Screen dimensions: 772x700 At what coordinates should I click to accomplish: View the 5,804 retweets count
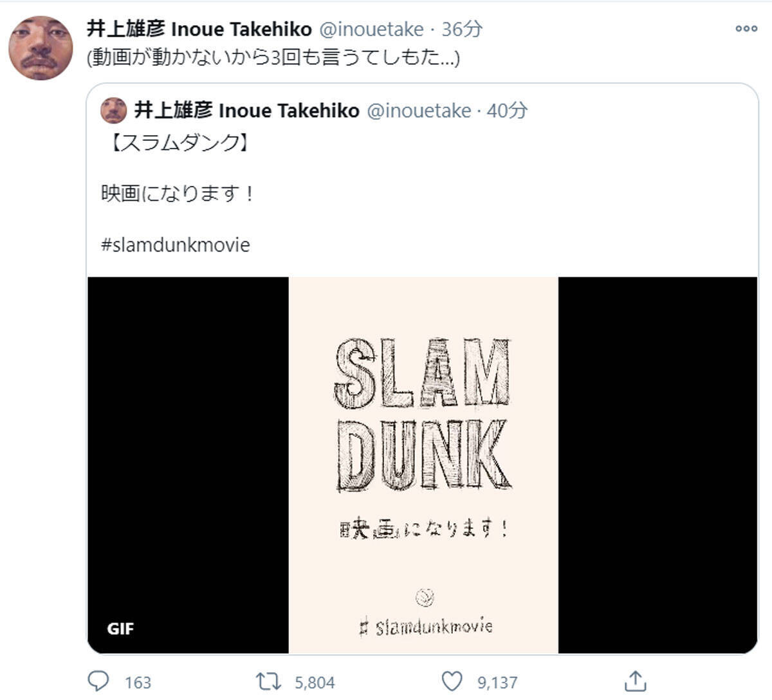(x=315, y=682)
